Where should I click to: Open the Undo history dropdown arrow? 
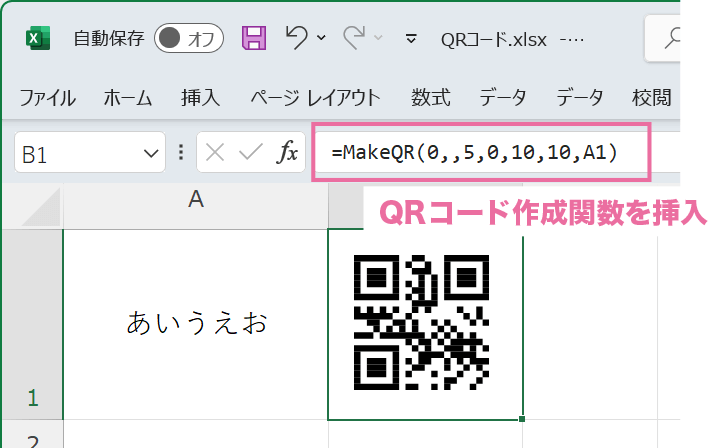(x=321, y=38)
